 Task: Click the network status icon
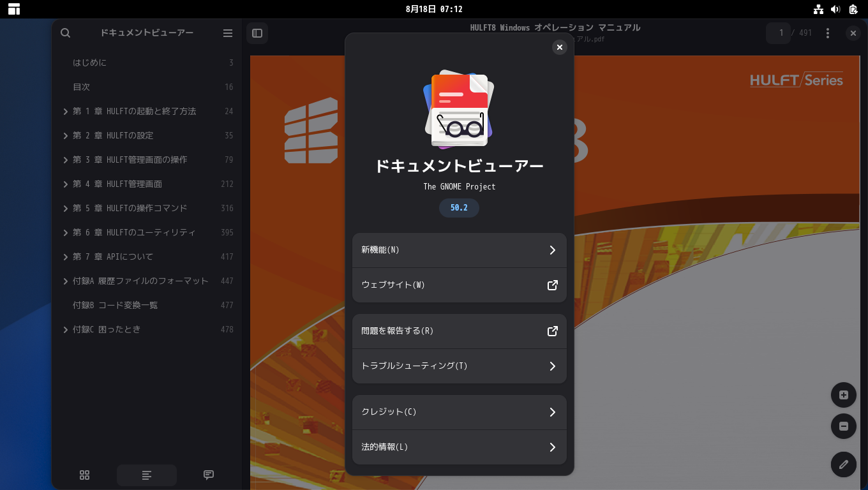(x=818, y=9)
